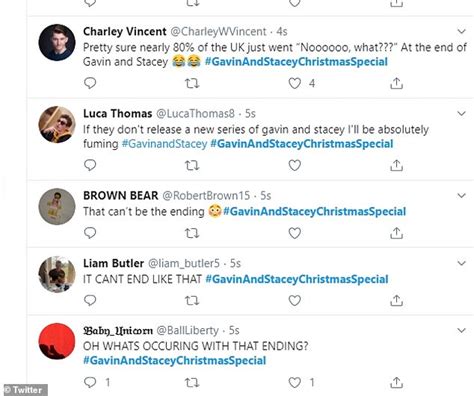Reply to Charley Vincent's tweet
The image size is (474, 396).
[90, 83]
